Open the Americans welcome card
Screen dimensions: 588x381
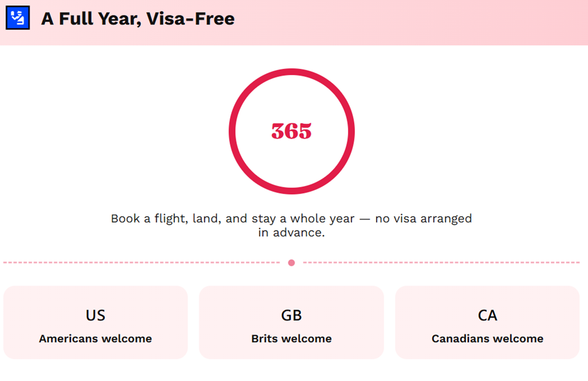pyautogui.click(x=96, y=322)
